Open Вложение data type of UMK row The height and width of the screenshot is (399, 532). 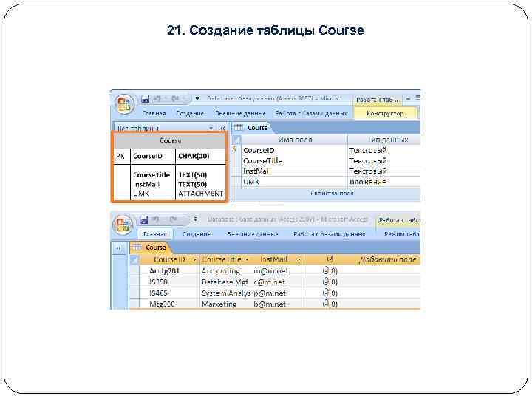coord(367,182)
